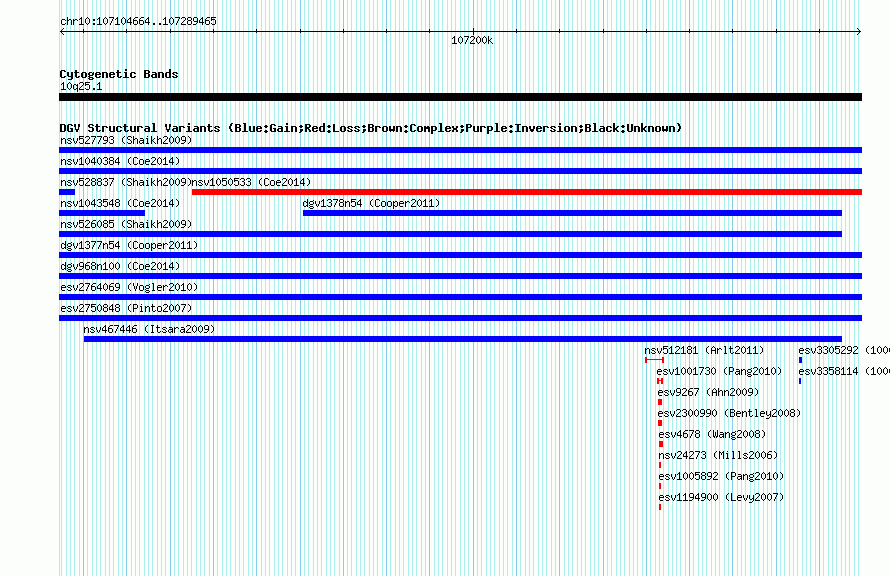Open the esv3305292 variant label

[843, 350]
